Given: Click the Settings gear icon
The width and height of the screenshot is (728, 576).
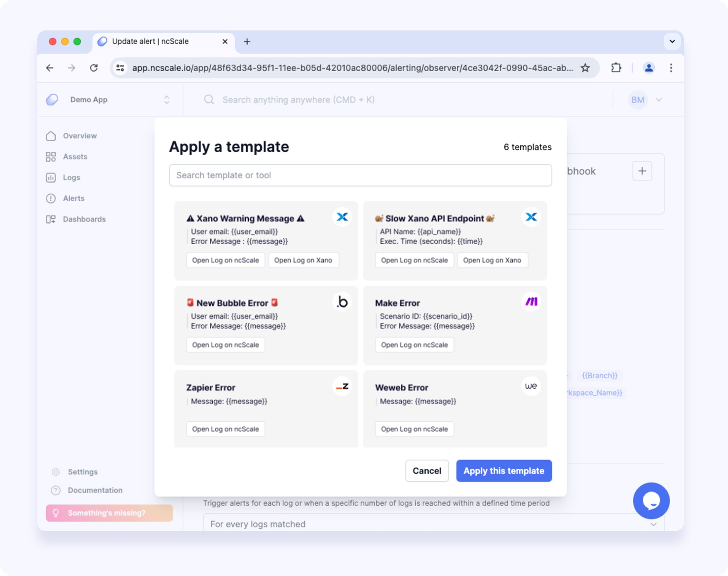Looking at the screenshot, I should (x=56, y=472).
